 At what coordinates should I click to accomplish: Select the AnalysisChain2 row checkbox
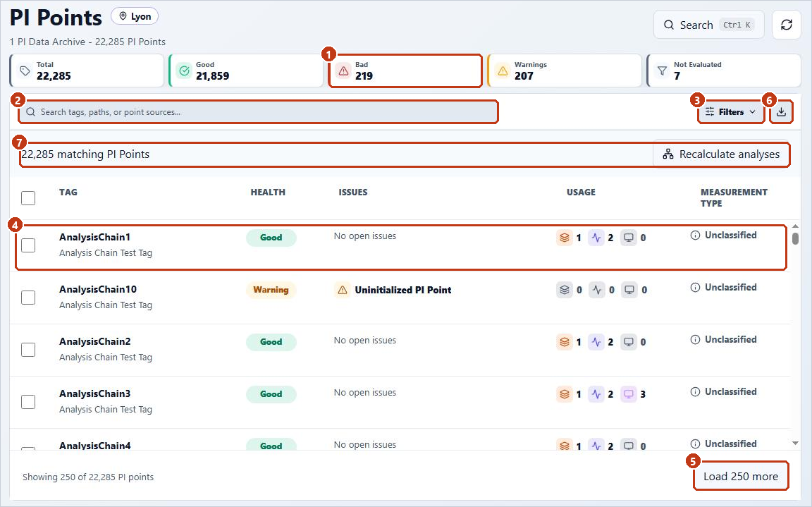[x=28, y=350]
